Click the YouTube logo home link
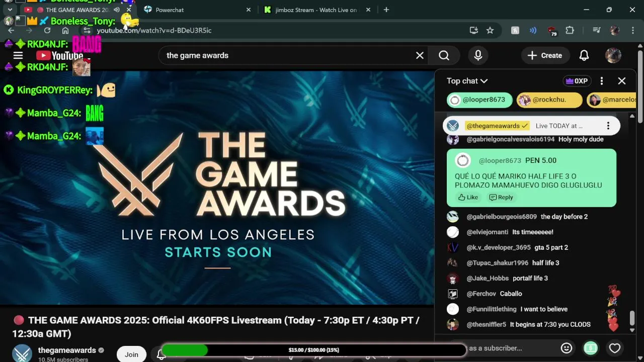 pos(59,56)
